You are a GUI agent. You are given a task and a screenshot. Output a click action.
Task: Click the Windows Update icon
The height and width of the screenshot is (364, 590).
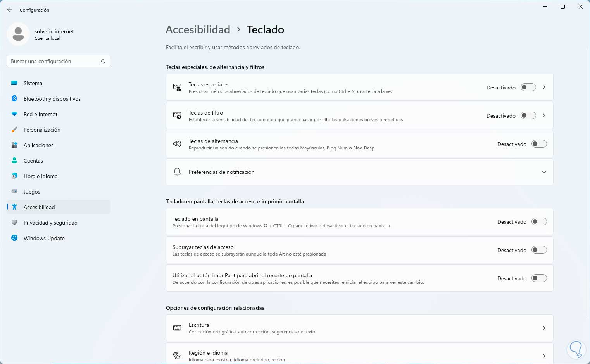(14, 238)
